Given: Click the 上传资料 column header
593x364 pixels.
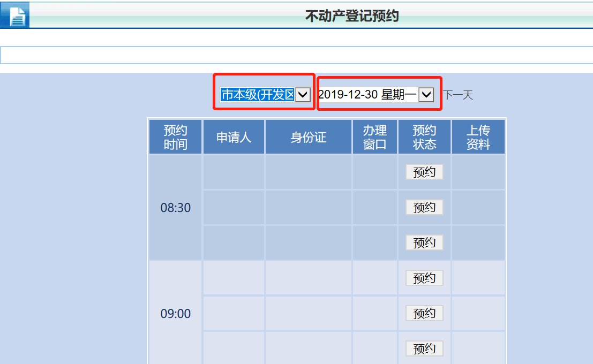Looking at the screenshot, I should point(478,137).
